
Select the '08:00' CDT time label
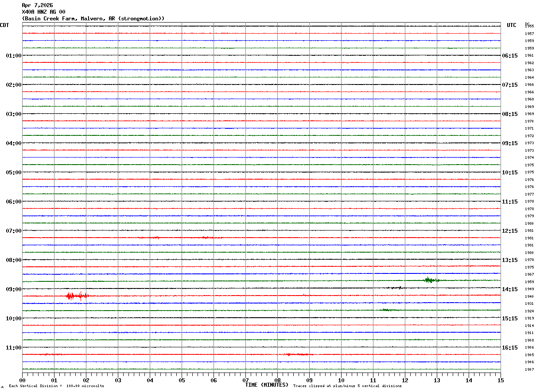tap(14, 260)
